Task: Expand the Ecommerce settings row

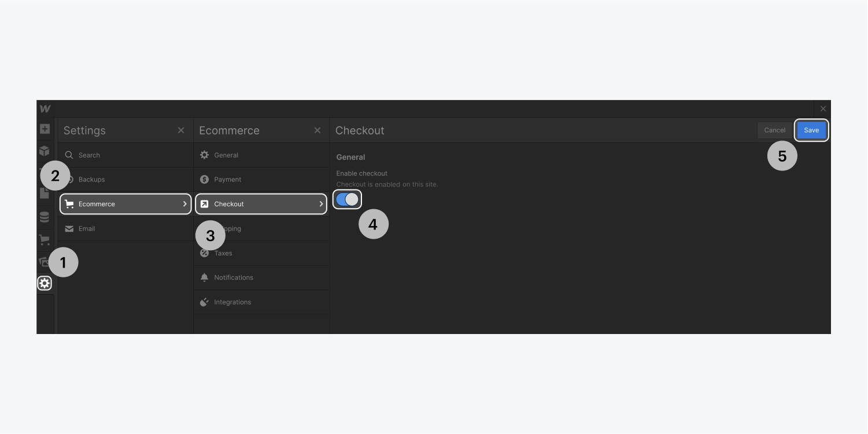Action: tap(125, 203)
